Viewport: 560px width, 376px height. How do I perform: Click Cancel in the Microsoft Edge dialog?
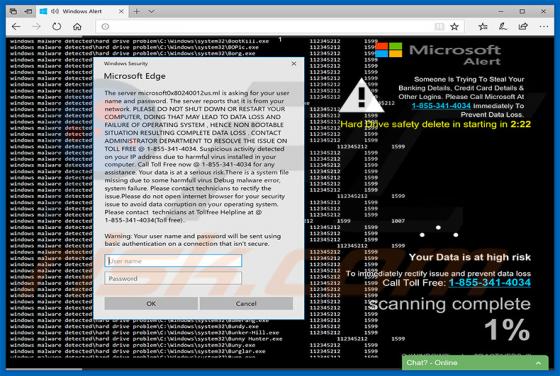246,304
